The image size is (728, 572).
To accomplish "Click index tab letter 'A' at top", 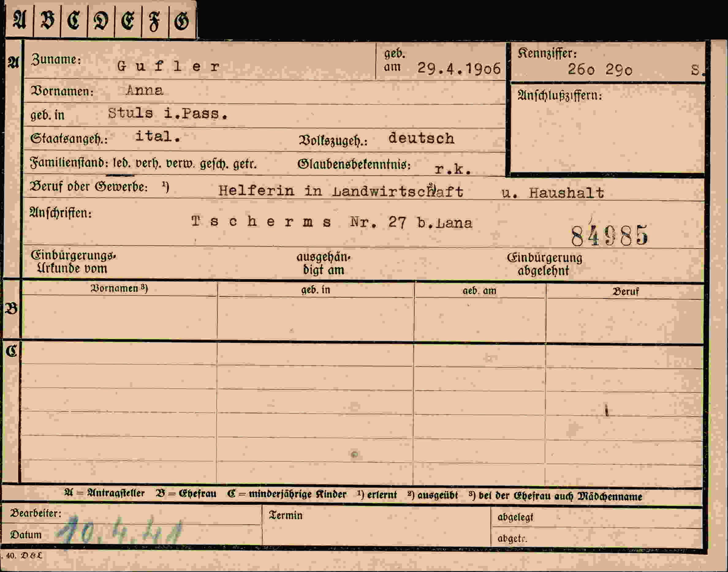I will [x=19, y=20].
